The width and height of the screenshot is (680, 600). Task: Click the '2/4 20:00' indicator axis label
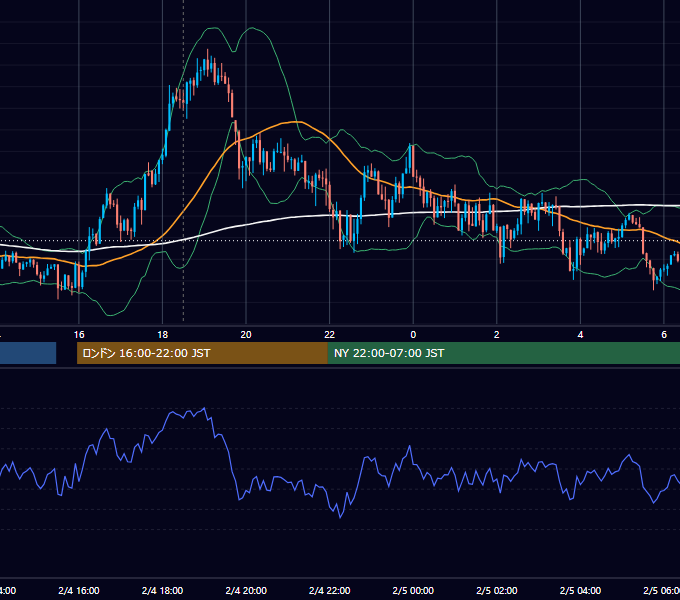tap(246, 591)
